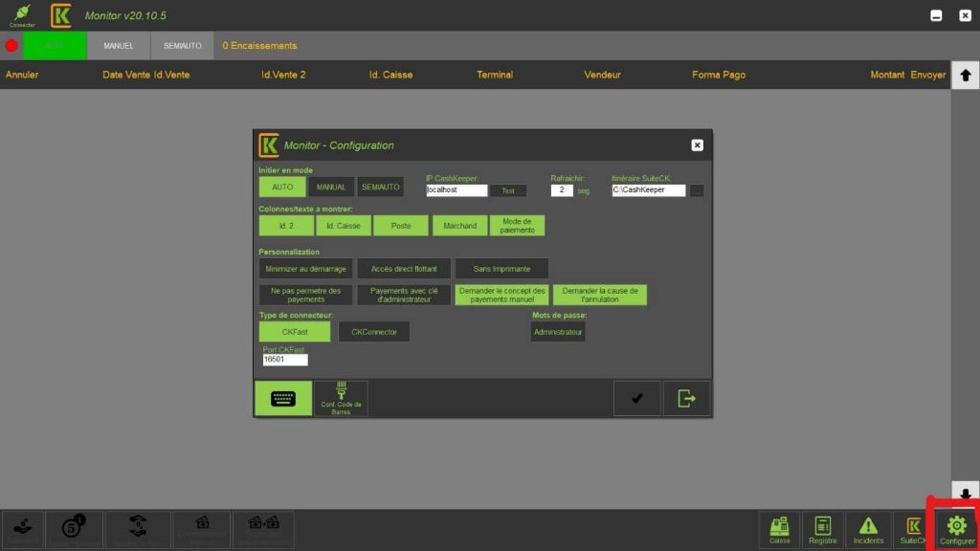This screenshot has height=551, width=980.
Task: Toggle the Marchand column
Action: 460,226
